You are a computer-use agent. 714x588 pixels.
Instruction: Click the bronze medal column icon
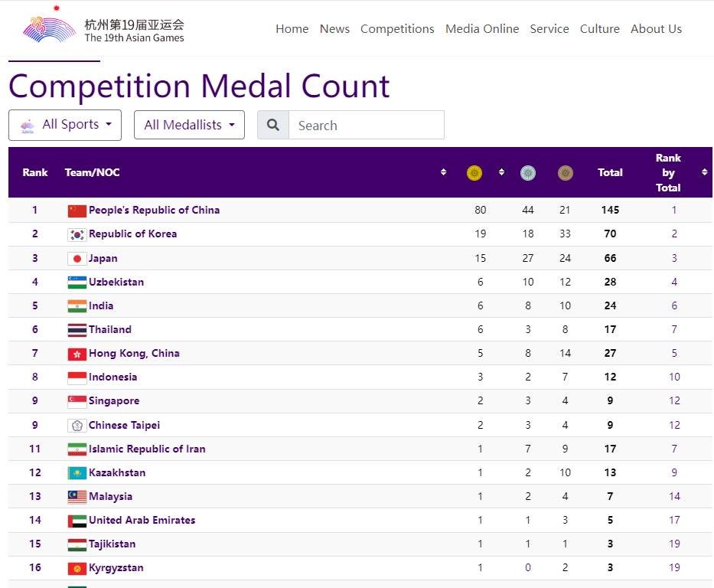pyautogui.click(x=566, y=173)
